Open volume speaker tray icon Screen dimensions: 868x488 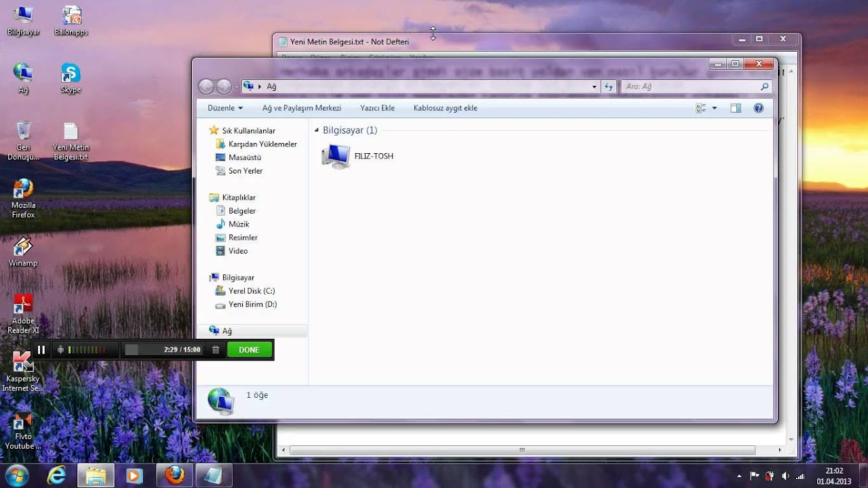(x=785, y=476)
